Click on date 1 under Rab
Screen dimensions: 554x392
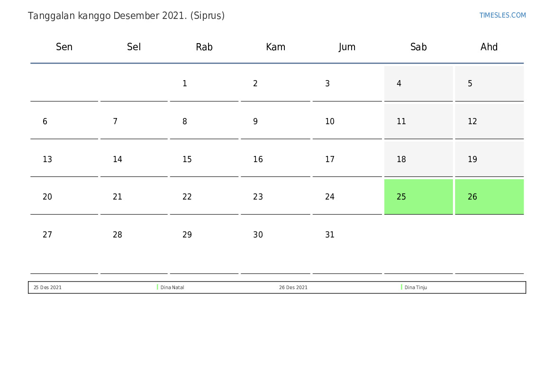coord(185,84)
